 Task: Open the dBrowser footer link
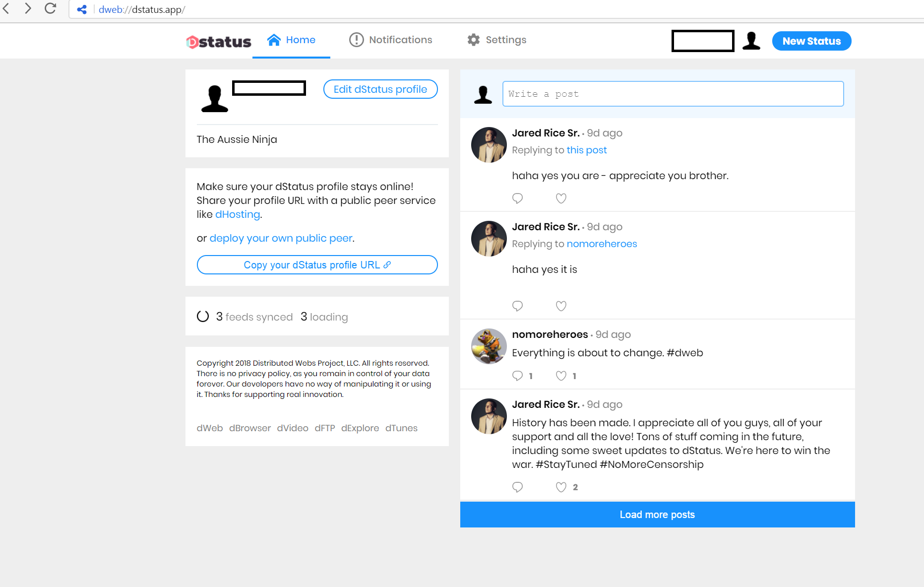point(250,428)
